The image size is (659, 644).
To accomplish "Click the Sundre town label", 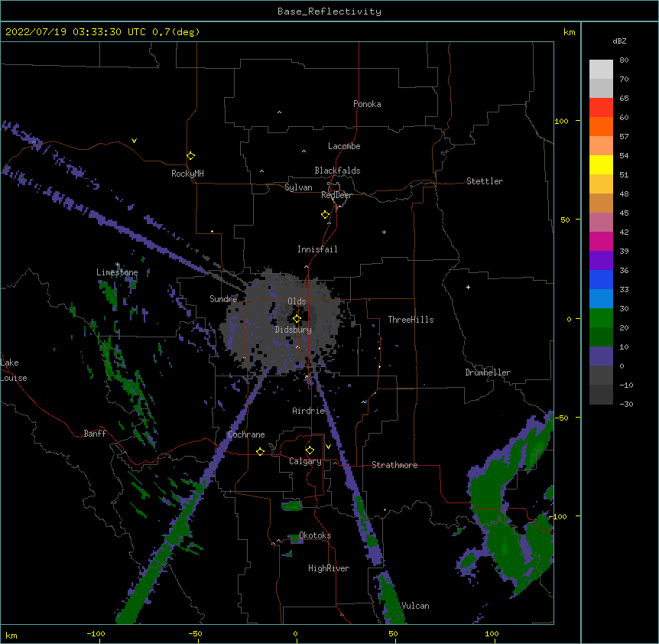I will coord(223,299).
